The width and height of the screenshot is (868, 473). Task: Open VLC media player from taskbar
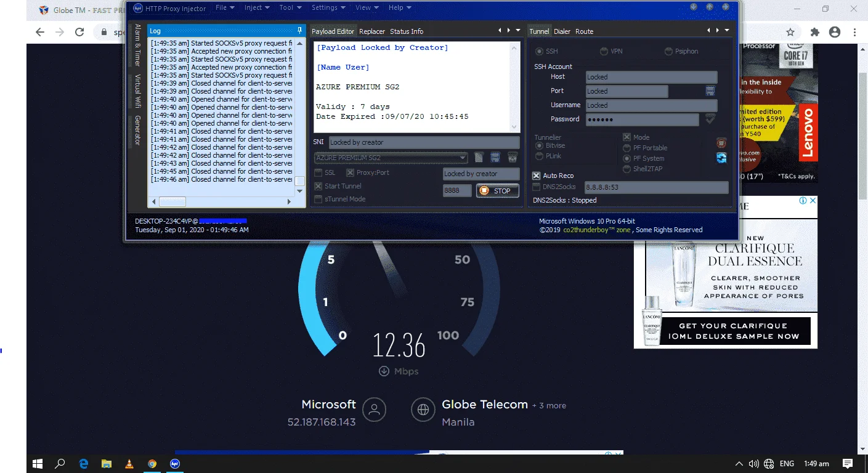click(129, 464)
